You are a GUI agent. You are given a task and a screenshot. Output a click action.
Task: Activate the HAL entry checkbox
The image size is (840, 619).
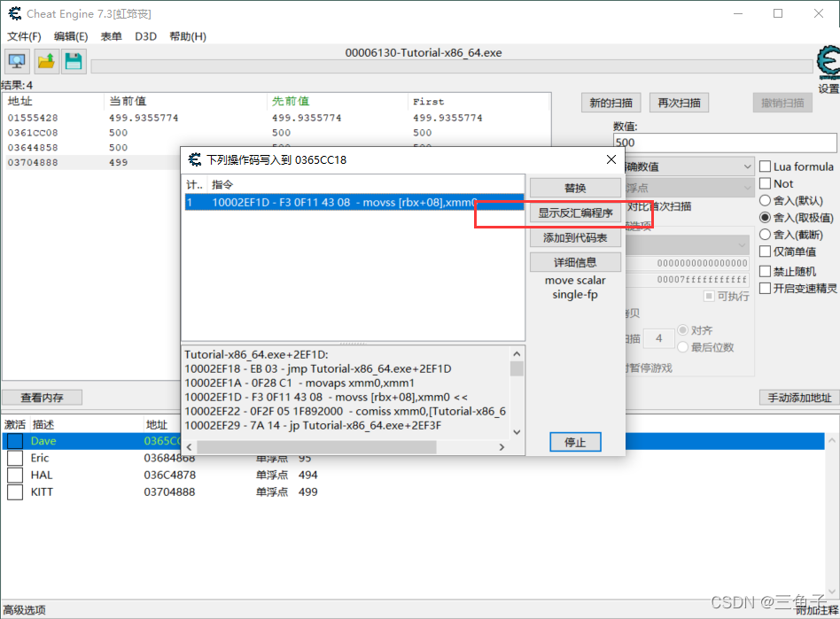15,476
